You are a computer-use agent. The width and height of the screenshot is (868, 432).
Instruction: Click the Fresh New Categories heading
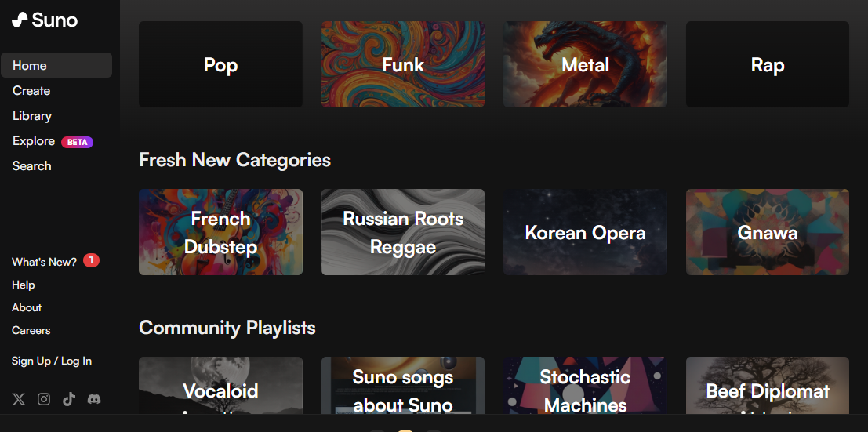[234, 160]
